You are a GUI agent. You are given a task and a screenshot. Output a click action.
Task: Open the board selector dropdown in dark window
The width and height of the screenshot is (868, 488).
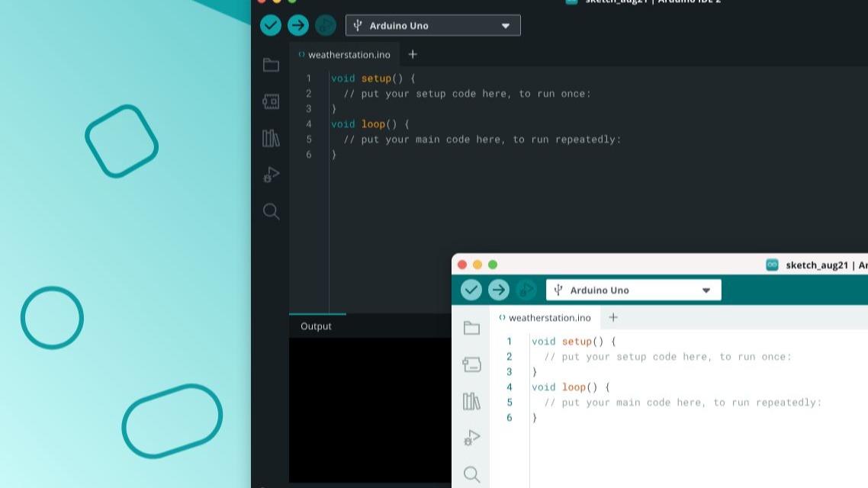(433, 25)
